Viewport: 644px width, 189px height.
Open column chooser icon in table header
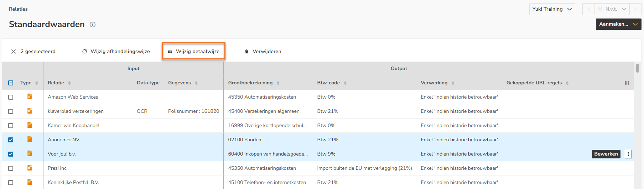[x=627, y=83]
